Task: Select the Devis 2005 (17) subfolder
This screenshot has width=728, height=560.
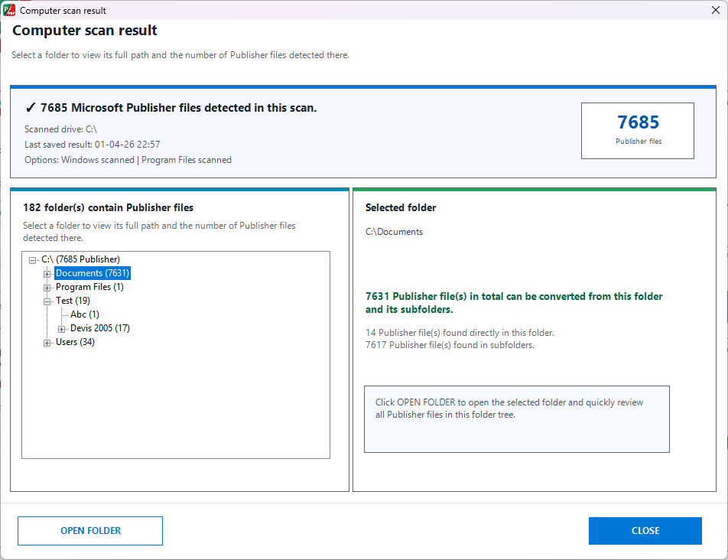Action: tap(100, 328)
